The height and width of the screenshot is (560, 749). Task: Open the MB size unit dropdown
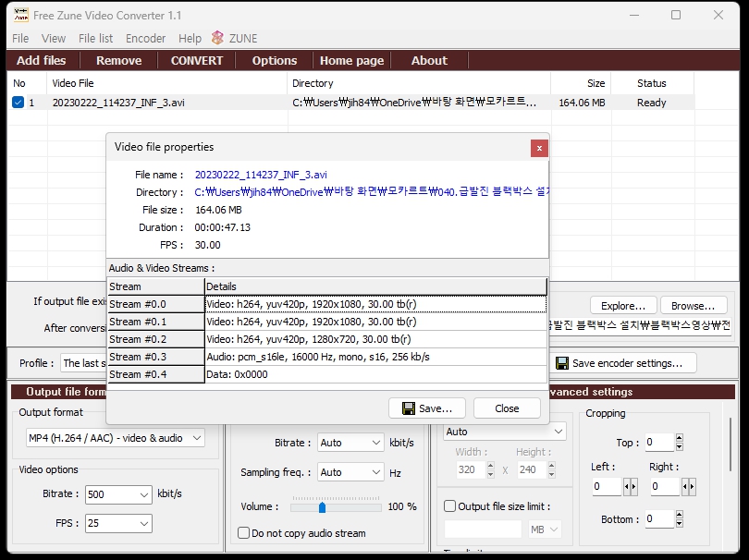point(544,530)
